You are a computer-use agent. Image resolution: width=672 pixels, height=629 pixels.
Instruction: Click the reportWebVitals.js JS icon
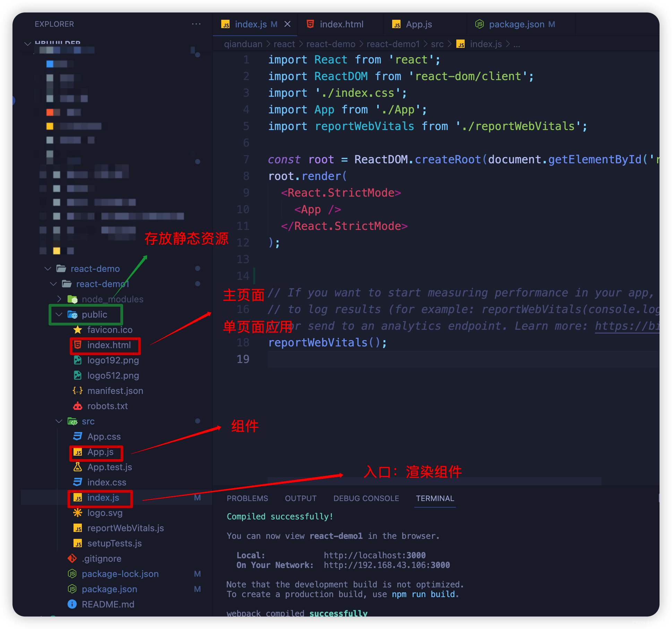click(78, 528)
